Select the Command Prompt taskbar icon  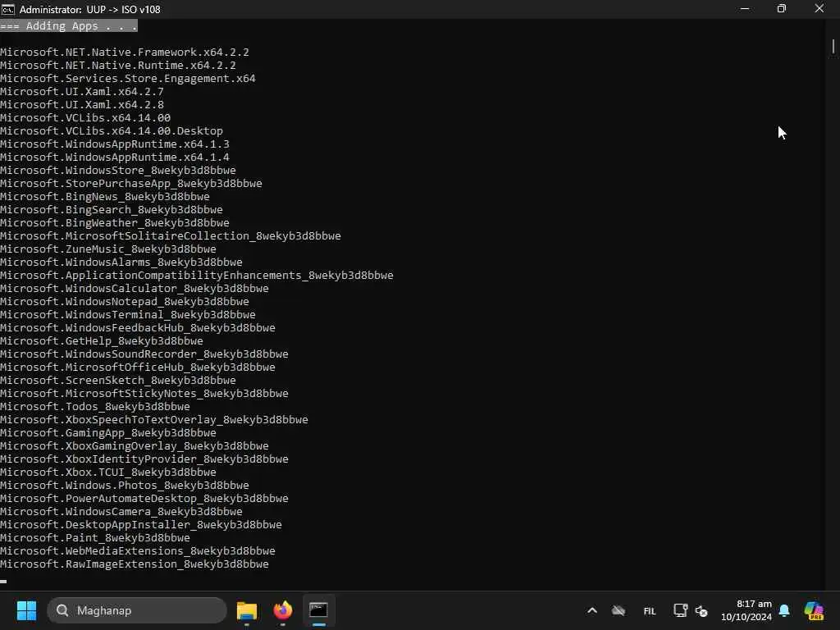tap(319, 610)
